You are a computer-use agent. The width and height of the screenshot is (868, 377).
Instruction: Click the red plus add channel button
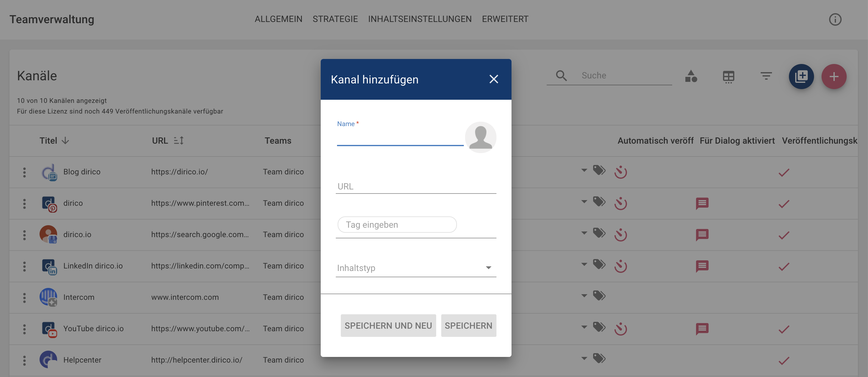click(x=833, y=77)
